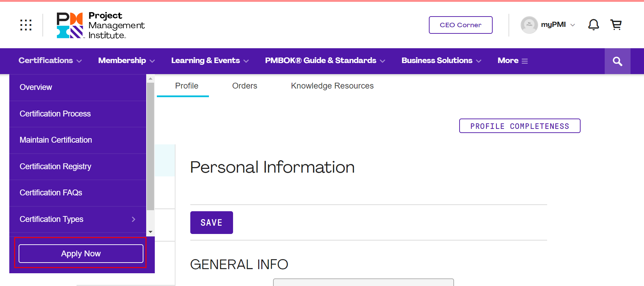Expand the Membership menu

(127, 61)
